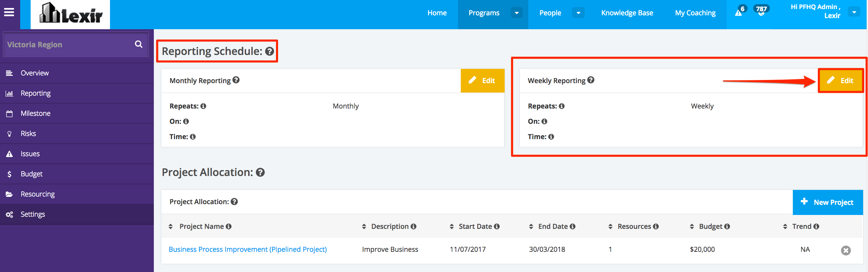868x272 pixels.
Task: Sort table by Budget
Action: pos(692,226)
